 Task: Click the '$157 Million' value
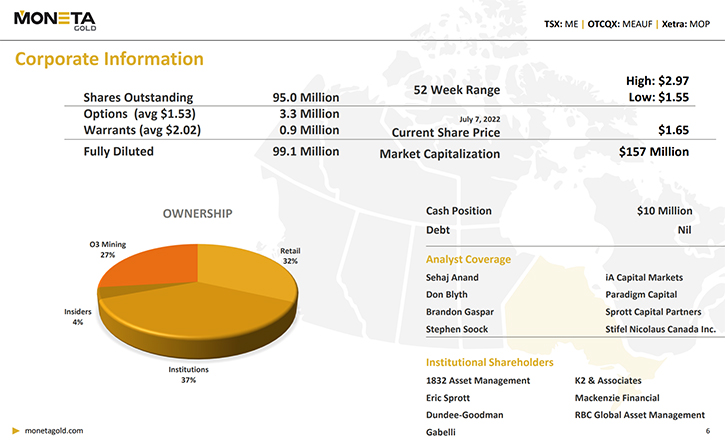click(654, 152)
